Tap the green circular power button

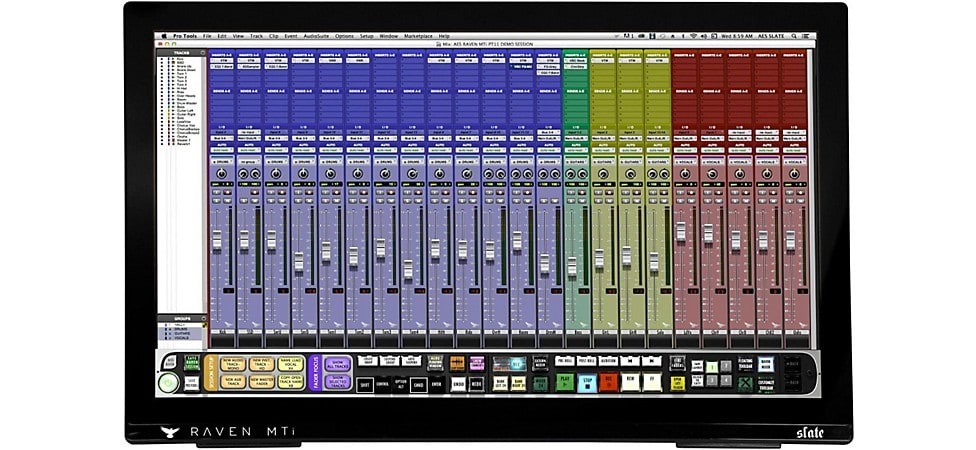[167, 382]
